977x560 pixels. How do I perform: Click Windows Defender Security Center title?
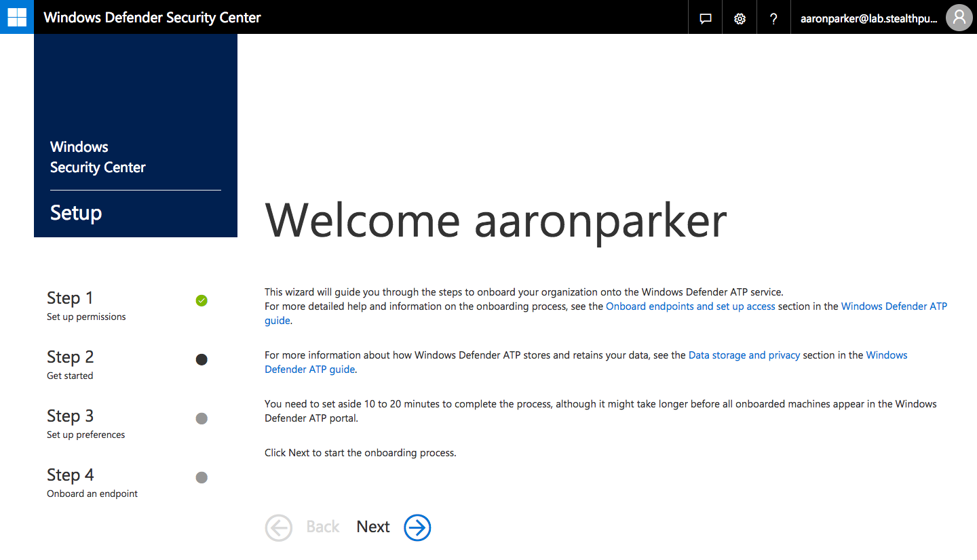click(152, 18)
